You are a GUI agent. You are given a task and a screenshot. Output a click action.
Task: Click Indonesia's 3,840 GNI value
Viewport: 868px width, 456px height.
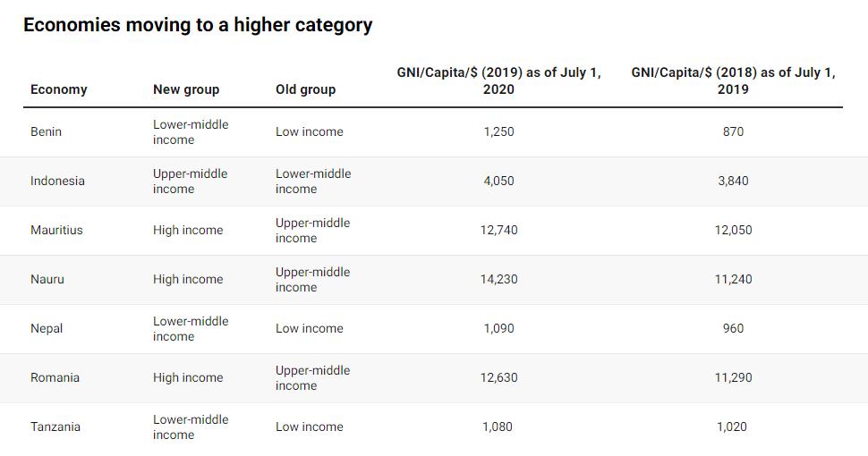tap(733, 181)
